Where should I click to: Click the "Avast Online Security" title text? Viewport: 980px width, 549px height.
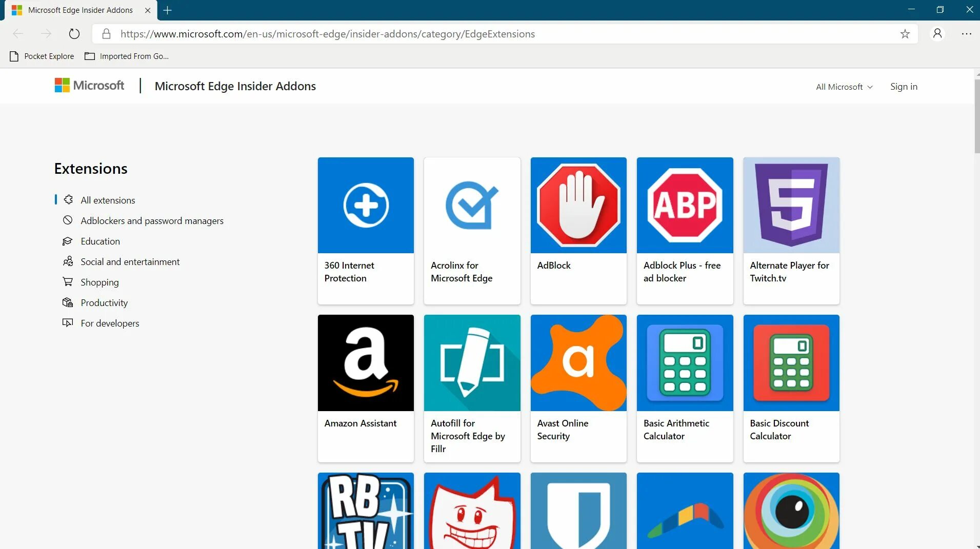(x=563, y=430)
